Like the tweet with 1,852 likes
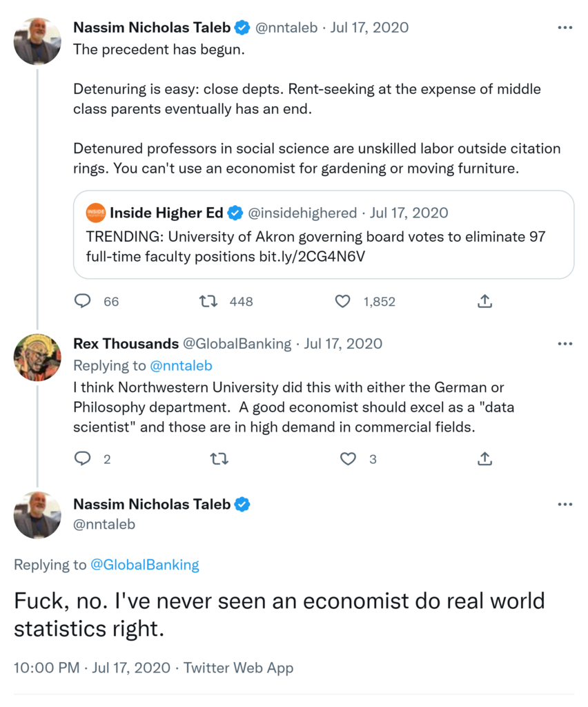Screen dimensions: 588x707 (x=343, y=301)
